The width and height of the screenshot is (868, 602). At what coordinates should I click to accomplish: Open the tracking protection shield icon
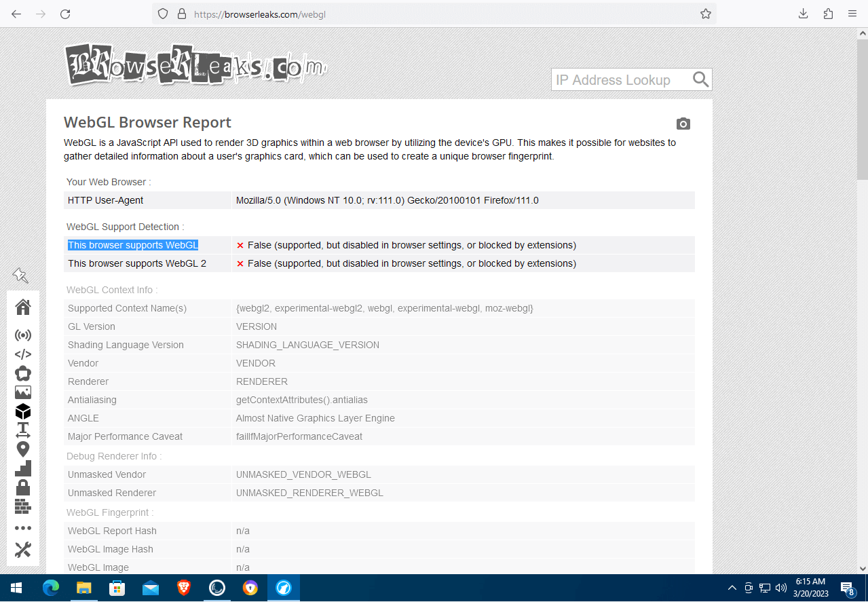(x=162, y=14)
